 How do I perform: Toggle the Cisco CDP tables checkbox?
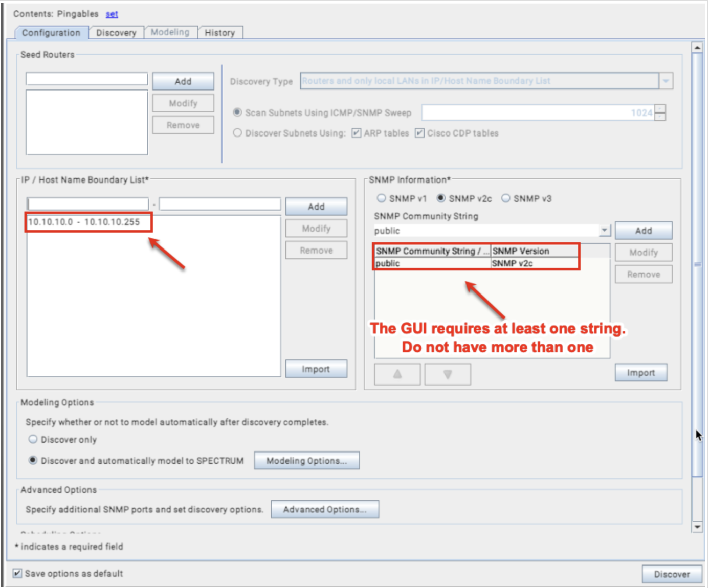pyautogui.click(x=419, y=133)
